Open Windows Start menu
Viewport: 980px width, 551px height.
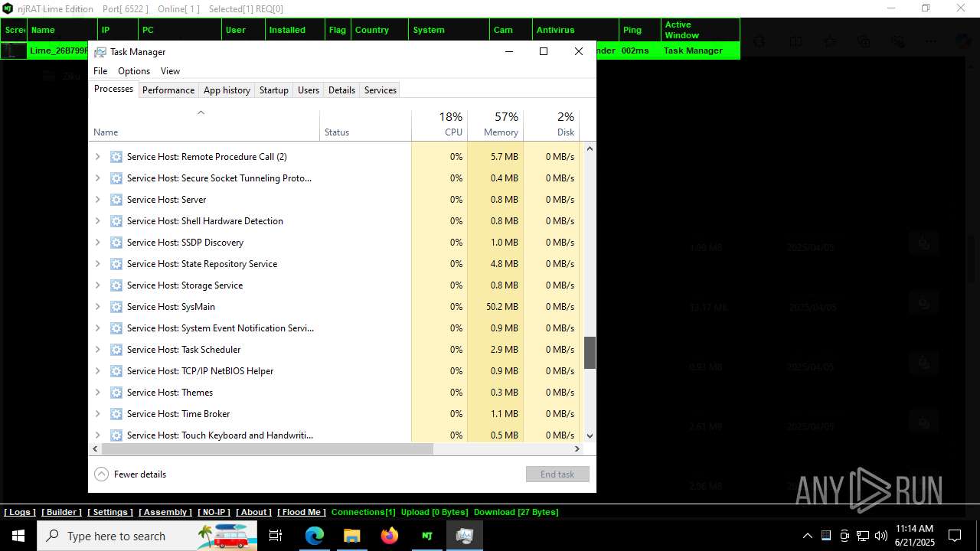[x=18, y=536]
